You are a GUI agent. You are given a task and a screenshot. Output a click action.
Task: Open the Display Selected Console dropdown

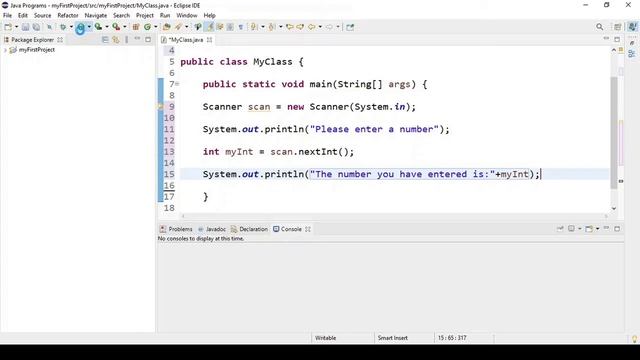click(x=580, y=229)
